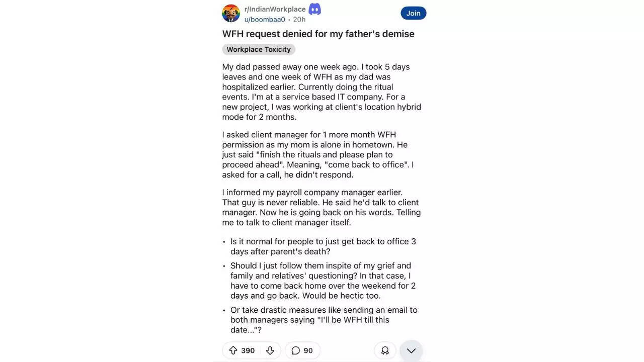The image size is (644, 362).
Task: Click the r/IndianWorkplace community avatar
Action: coord(231,13)
